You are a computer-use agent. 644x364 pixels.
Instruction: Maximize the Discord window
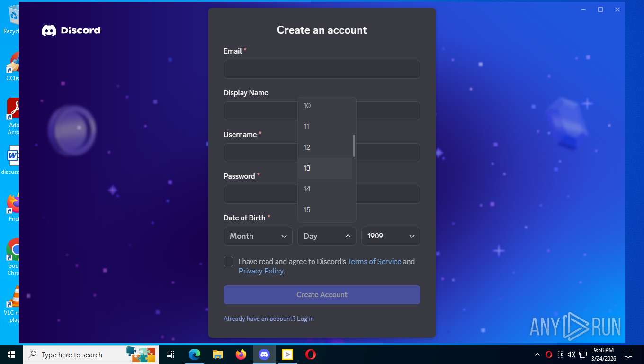(x=600, y=9)
